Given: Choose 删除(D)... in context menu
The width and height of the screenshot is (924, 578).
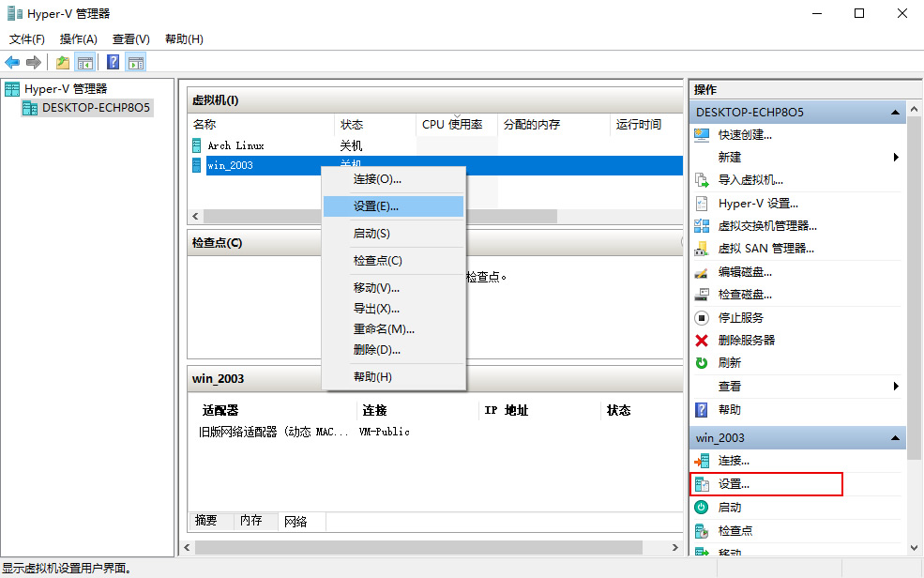Looking at the screenshot, I should [x=394, y=349].
